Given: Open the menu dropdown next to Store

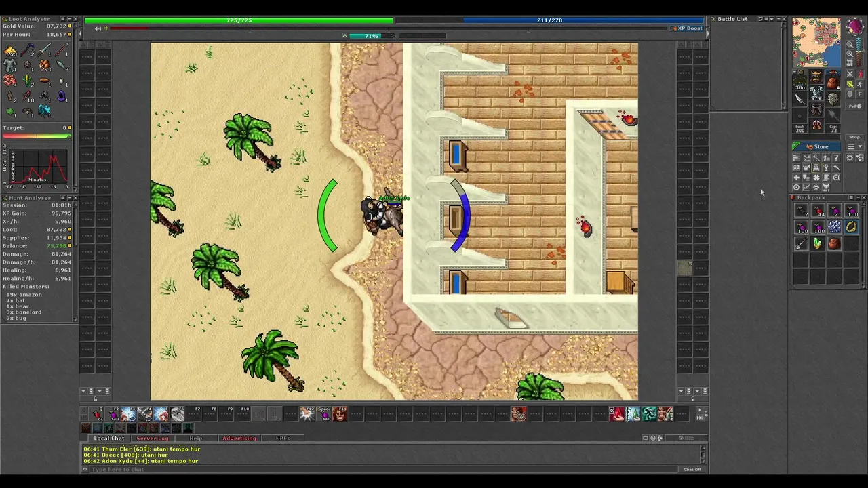Looking at the screenshot, I should [x=854, y=146].
